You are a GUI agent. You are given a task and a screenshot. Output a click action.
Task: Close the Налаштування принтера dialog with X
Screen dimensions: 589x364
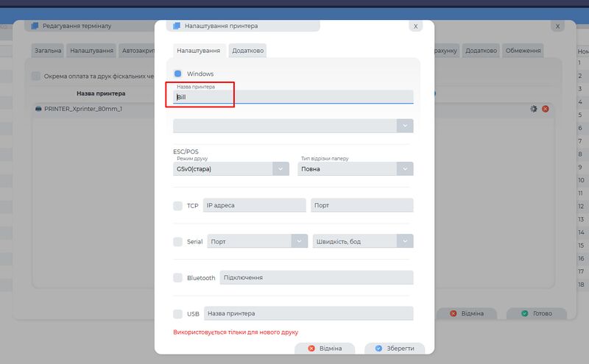[x=416, y=26]
